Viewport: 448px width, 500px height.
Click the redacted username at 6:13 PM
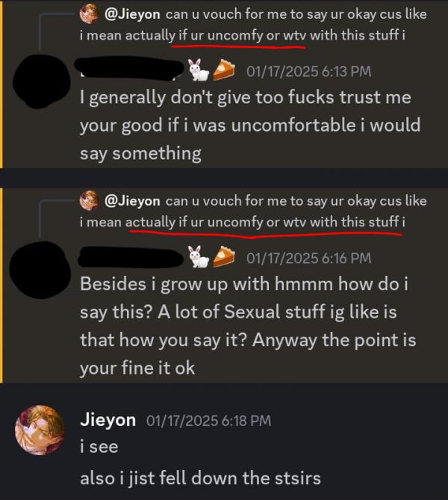point(129,67)
